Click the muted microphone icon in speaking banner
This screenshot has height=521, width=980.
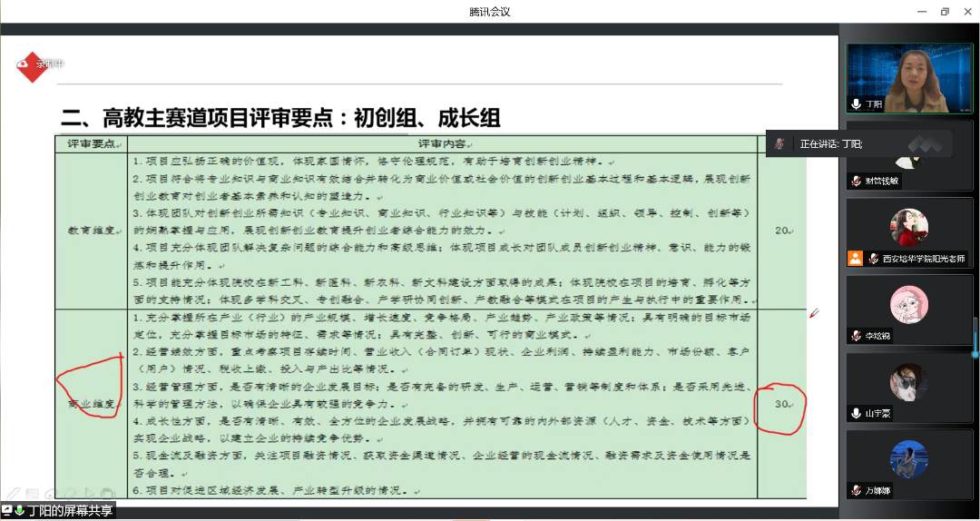779,143
